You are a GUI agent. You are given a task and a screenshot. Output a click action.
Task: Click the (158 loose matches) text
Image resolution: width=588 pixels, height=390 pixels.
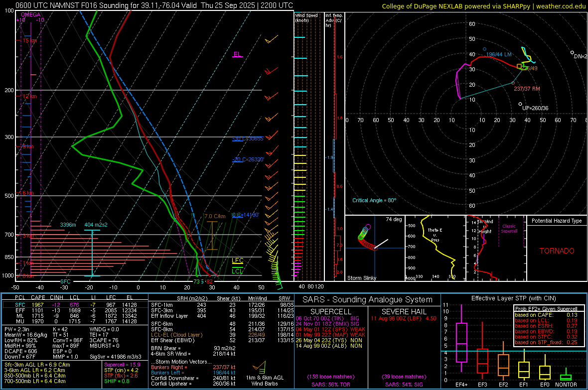click(331, 377)
